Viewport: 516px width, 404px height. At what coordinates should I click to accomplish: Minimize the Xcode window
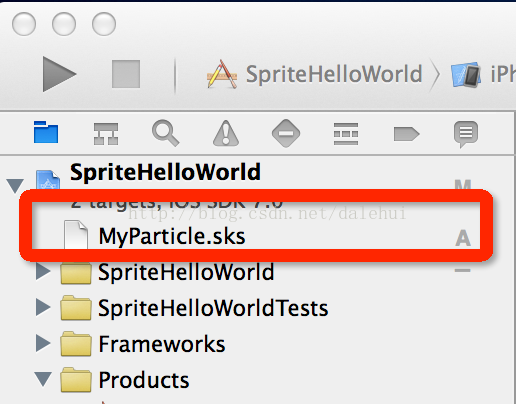[64, 24]
